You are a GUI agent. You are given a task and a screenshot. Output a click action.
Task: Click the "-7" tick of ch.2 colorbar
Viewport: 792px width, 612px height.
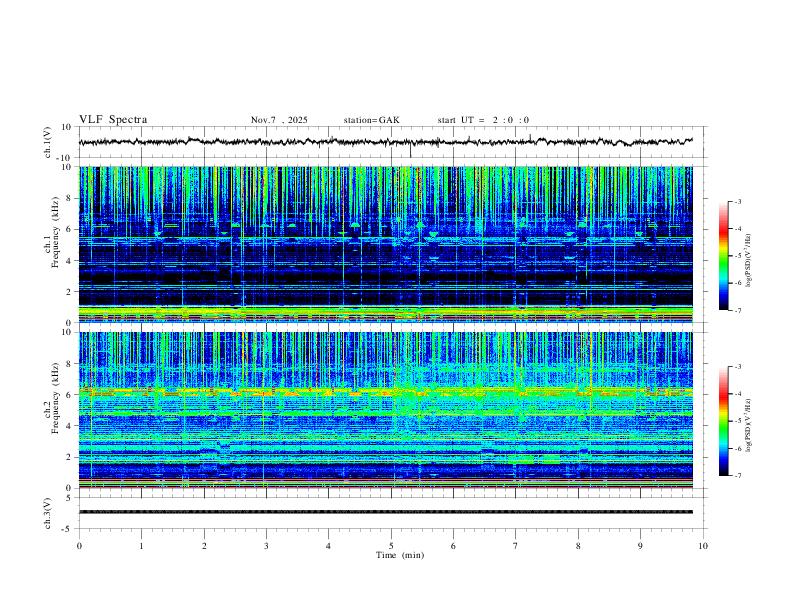point(737,476)
